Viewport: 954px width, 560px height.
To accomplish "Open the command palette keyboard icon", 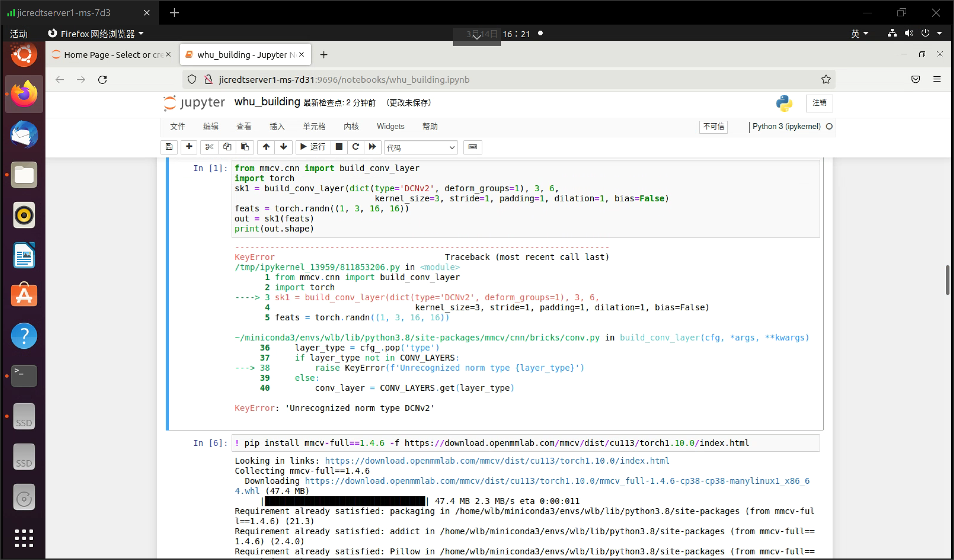I will 472,147.
